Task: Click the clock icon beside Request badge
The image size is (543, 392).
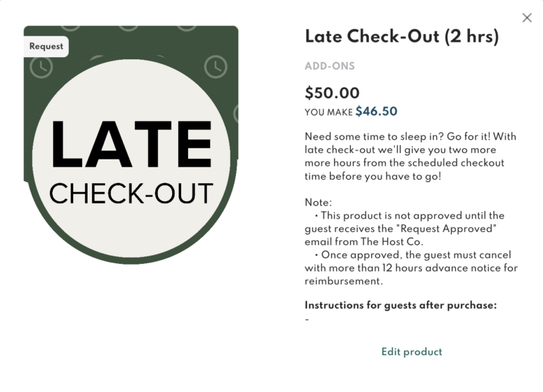Action: click(x=41, y=67)
